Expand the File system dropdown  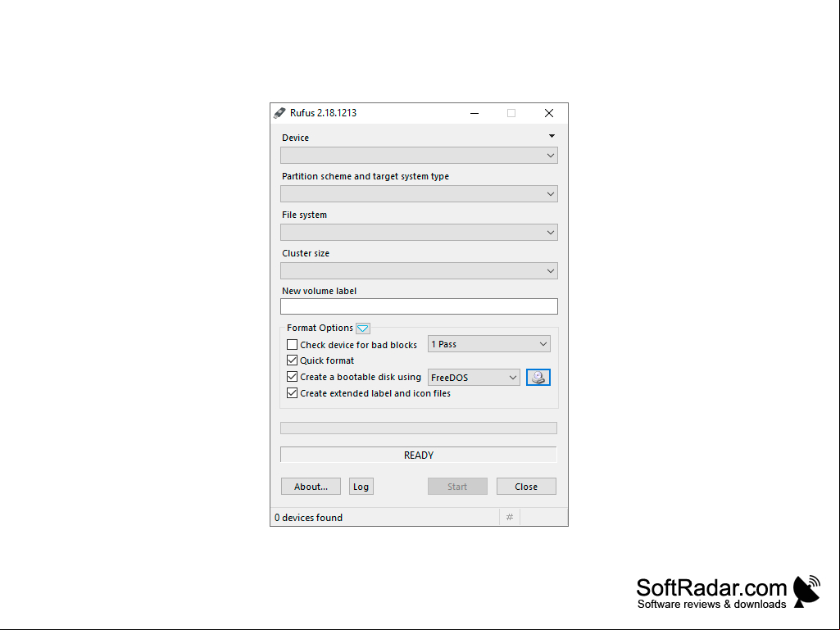419,233
